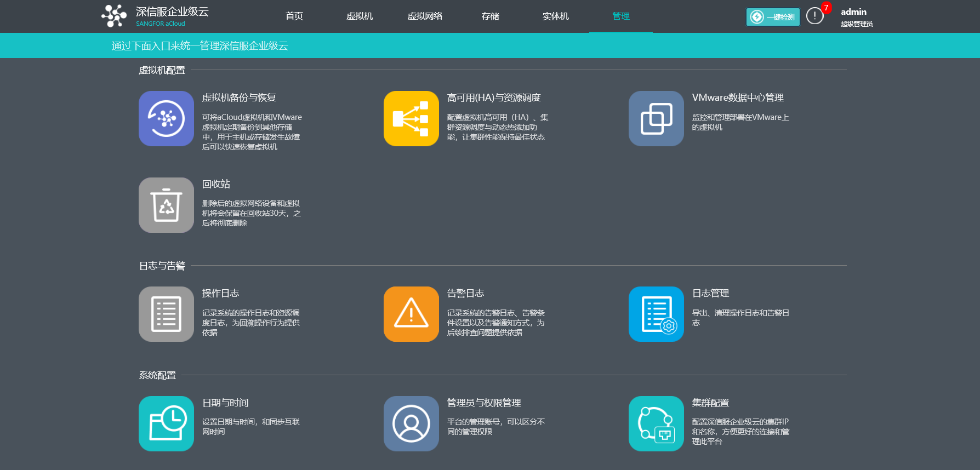
Task: Click the 高可用(HA)与资源调度 title link
Action: (x=494, y=98)
